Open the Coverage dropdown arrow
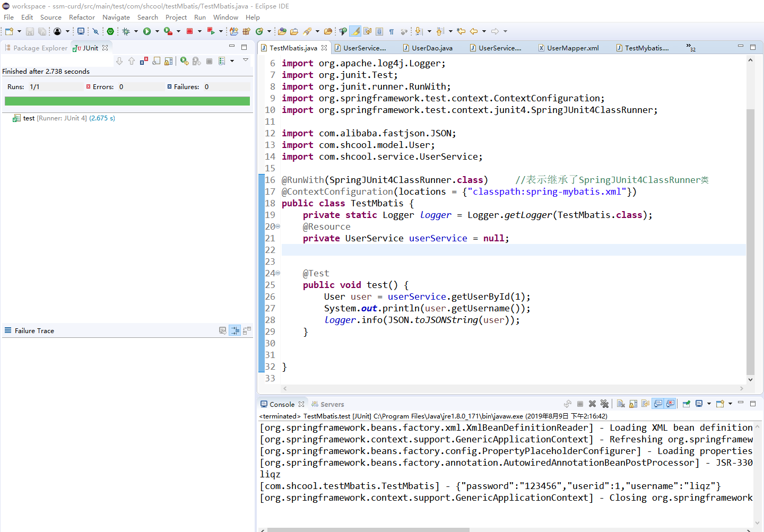 click(x=178, y=32)
